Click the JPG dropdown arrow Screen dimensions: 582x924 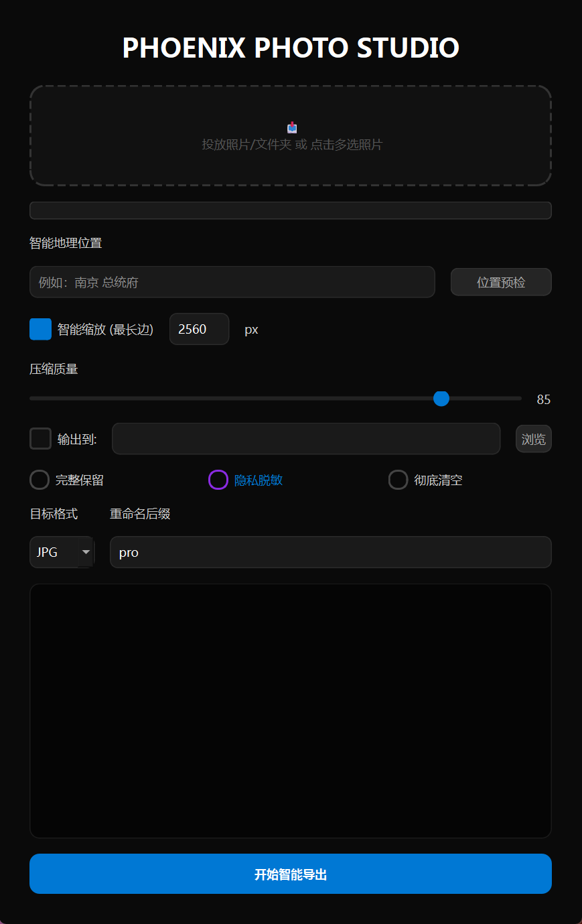point(86,552)
